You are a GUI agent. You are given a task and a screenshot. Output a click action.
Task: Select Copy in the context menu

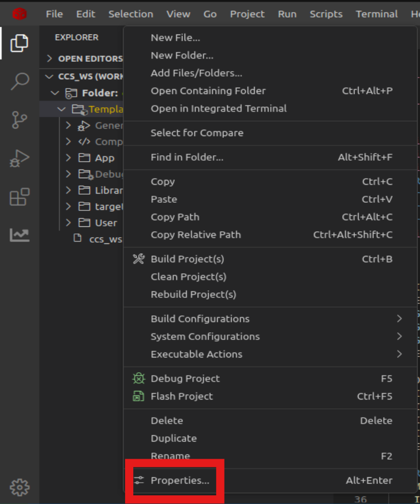(270, 181)
